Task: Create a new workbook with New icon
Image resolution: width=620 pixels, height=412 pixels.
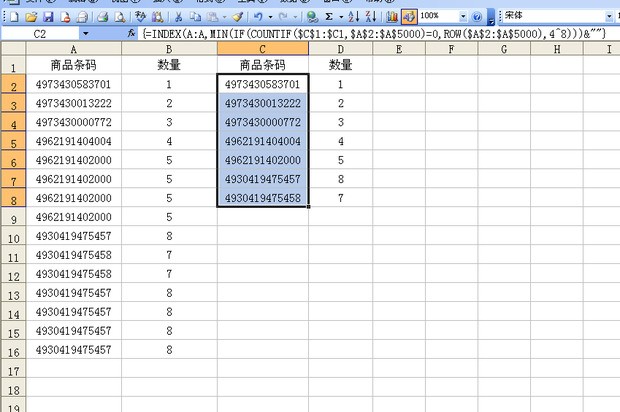Action: point(14,17)
